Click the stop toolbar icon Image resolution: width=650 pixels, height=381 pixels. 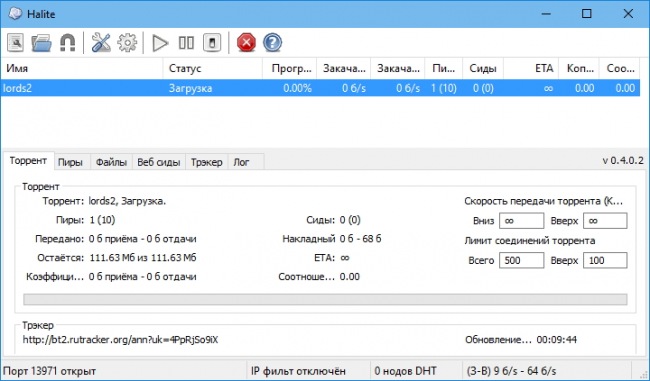point(212,43)
